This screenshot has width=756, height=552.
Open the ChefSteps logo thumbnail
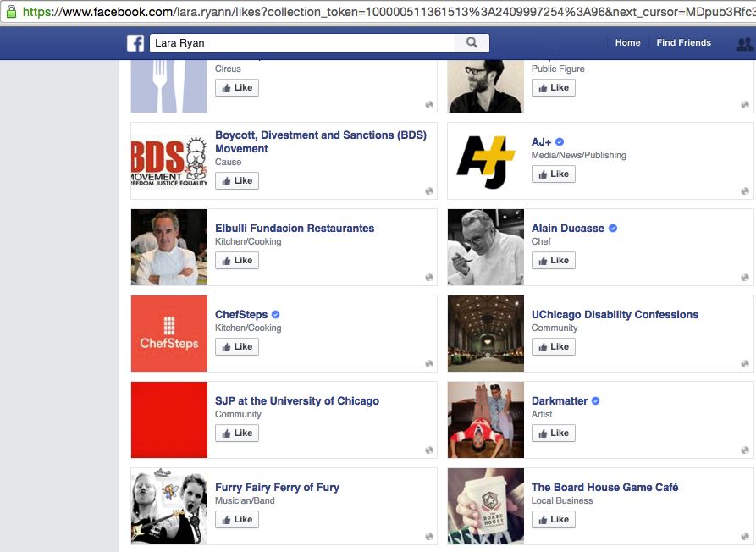pyautogui.click(x=169, y=333)
